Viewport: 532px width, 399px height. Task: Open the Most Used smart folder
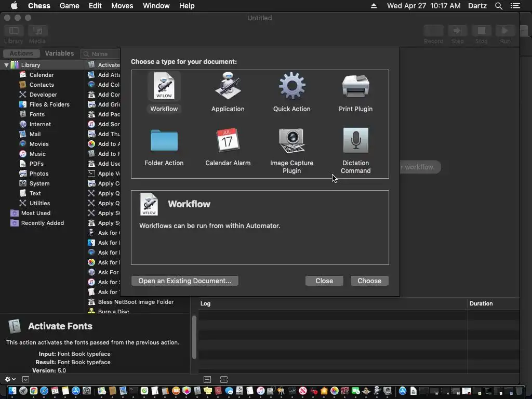point(35,212)
